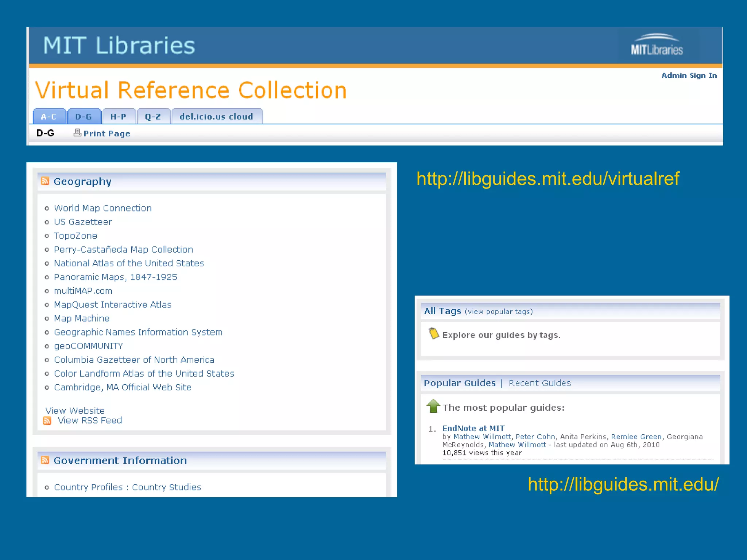
Task: Select the Popular Guides tab
Action: (460, 383)
